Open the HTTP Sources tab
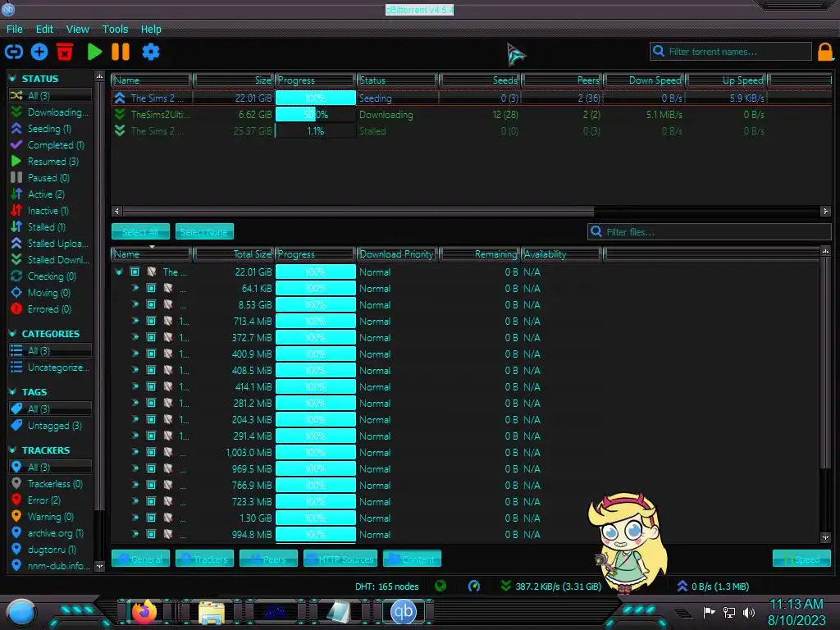The image size is (840, 630). click(340, 559)
